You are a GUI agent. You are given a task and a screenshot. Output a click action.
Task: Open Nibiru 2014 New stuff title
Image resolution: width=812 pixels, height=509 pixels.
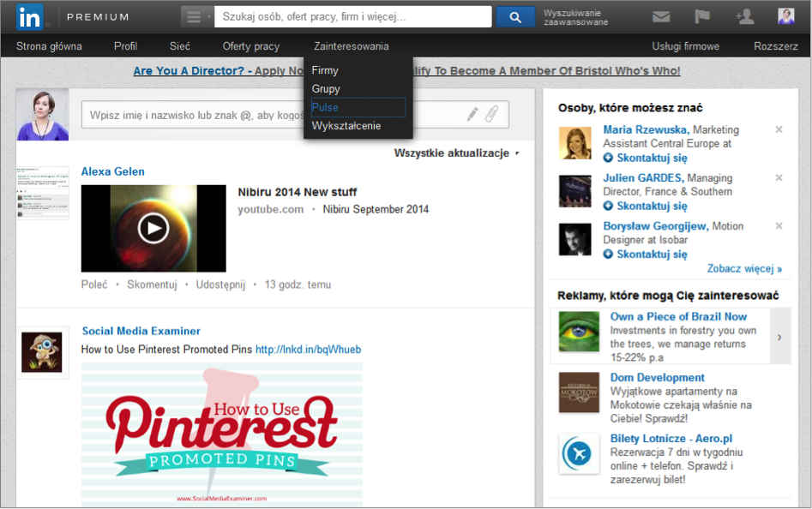click(x=298, y=192)
